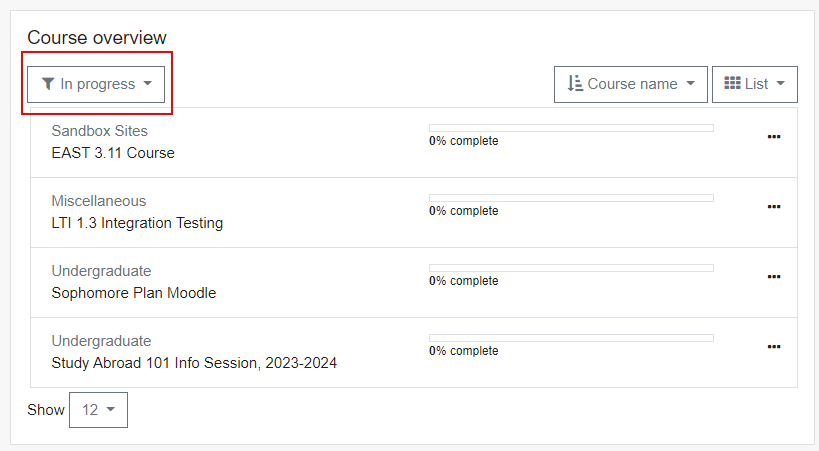Change the Show 12 per-page dropdown
This screenshot has width=819, height=451.
click(x=98, y=410)
